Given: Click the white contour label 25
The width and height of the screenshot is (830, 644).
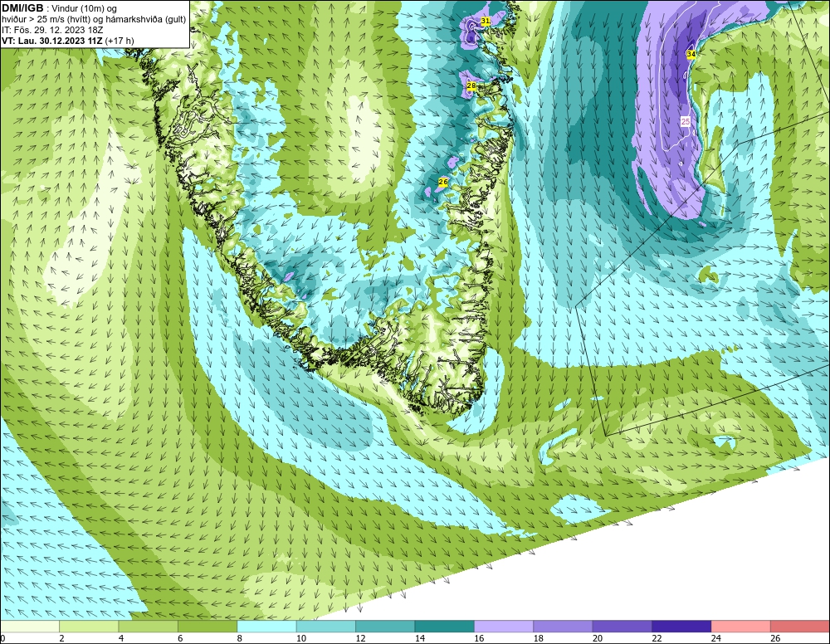Looking at the screenshot, I should (x=686, y=122).
